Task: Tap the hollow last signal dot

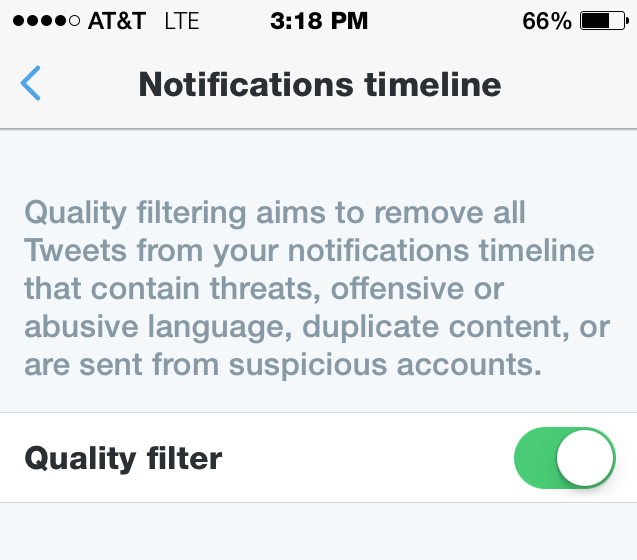Action: point(74,21)
